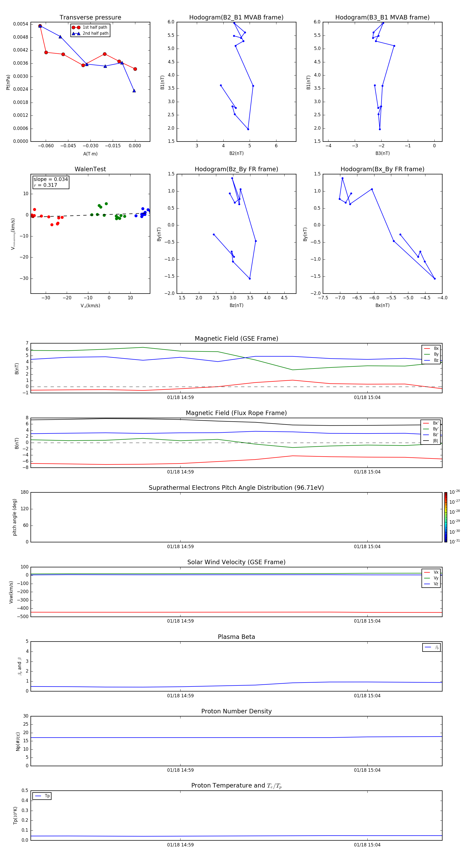The width and height of the screenshot is (473, 868).
Task: Click the 'Vsw(km/s)' axis label
Action: tap(11, 592)
